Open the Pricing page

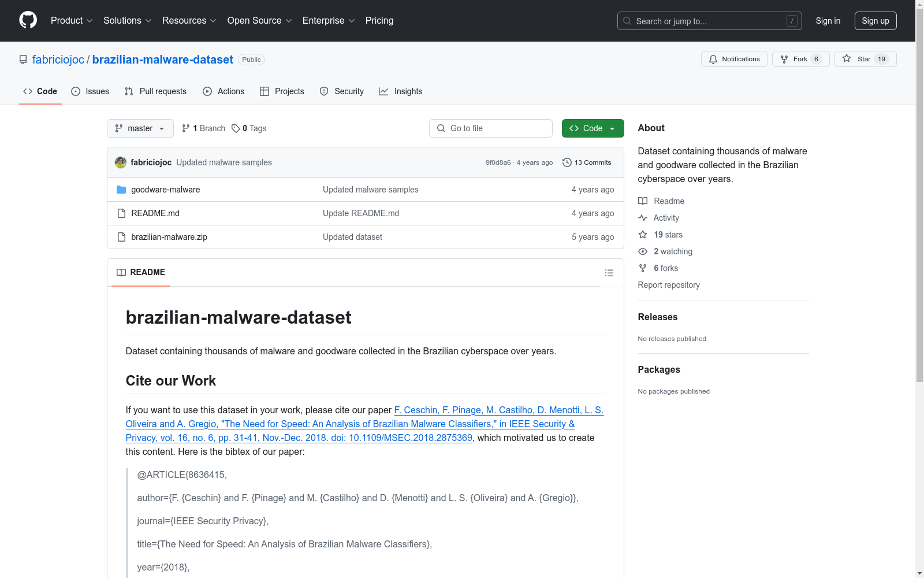(x=379, y=20)
